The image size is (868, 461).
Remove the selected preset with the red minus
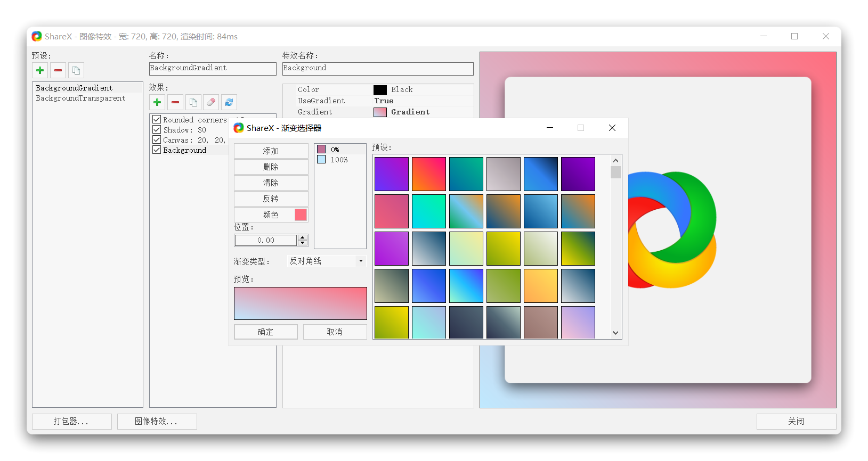click(x=58, y=70)
